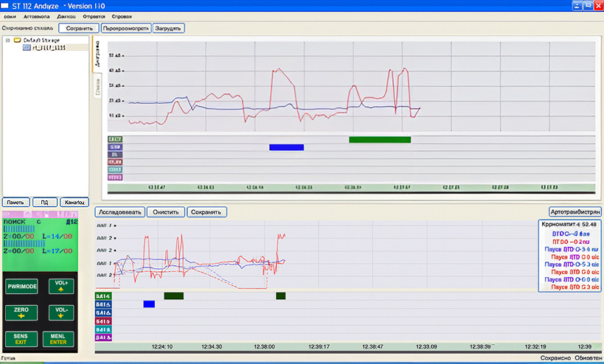Switch to the Память tab
The image size is (604, 364).
(15, 202)
